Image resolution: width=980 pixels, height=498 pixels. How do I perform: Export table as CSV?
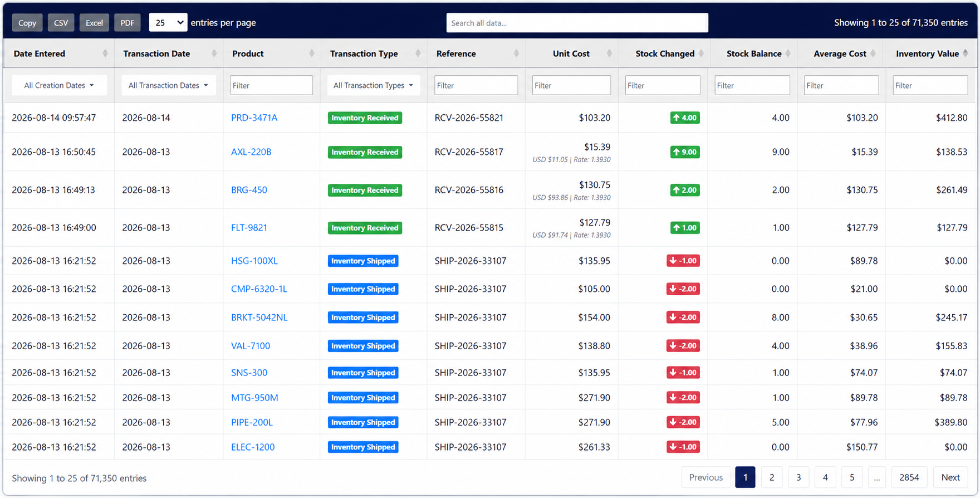(61, 23)
